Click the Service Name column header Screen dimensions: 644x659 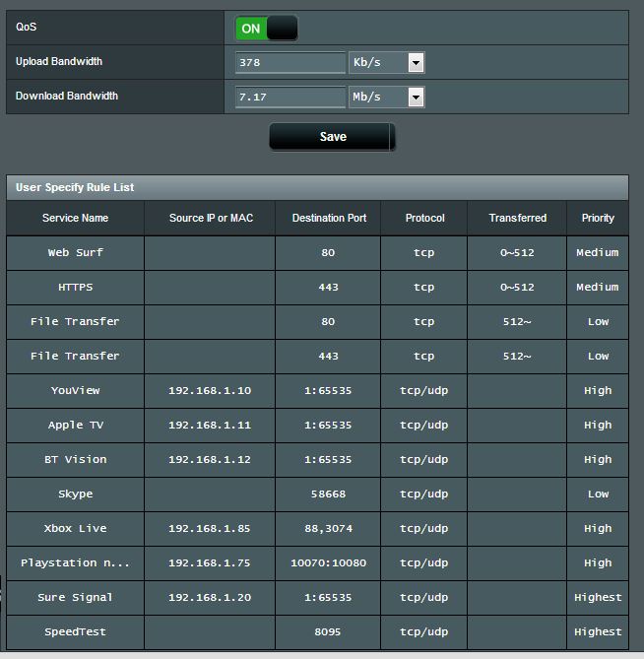point(75,218)
